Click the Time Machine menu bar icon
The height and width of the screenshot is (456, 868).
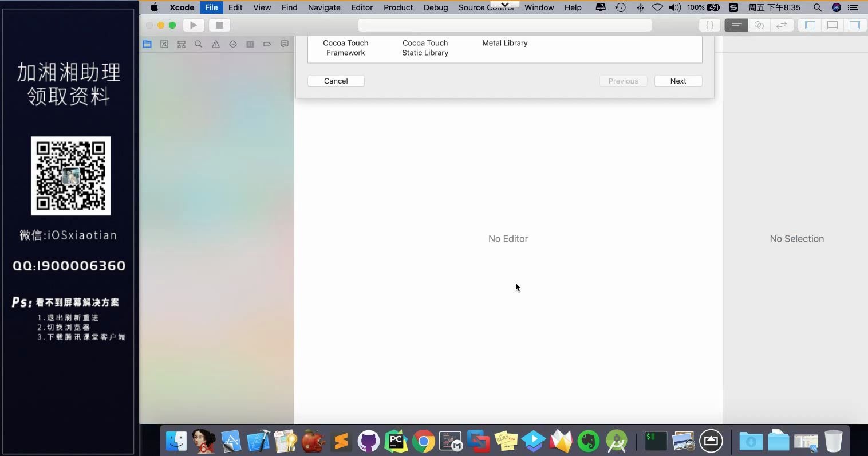click(620, 7)
